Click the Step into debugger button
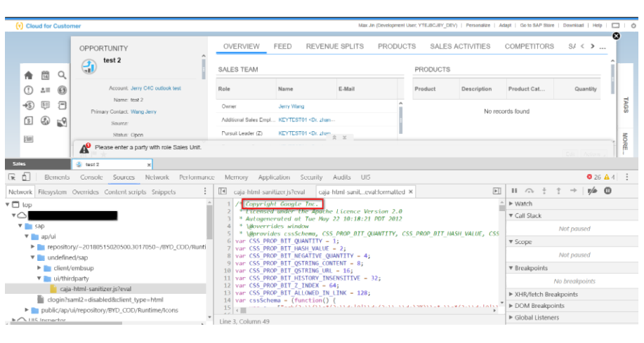The image size is (644, 343). (x=544, y=191)
